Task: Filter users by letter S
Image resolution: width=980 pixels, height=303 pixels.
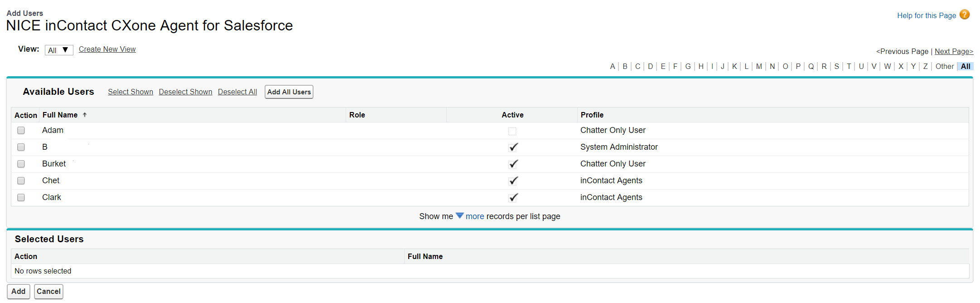Action: [x=837, y=66]
